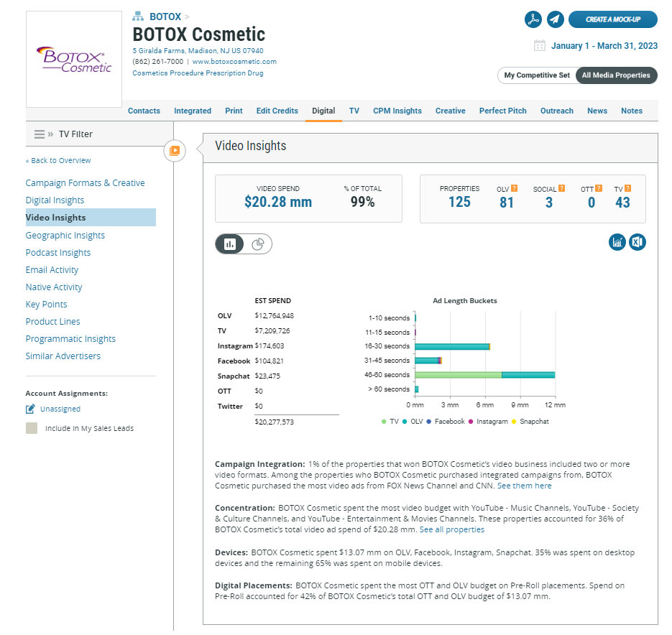This screenshot has width=672, height=635.
Task: Click the paper plane send icon
Action: pos(556,19)
